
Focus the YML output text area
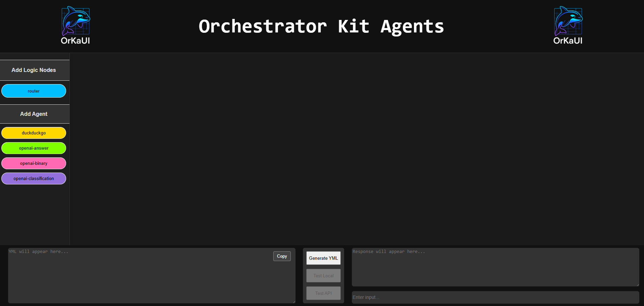(x=152, y=276)
